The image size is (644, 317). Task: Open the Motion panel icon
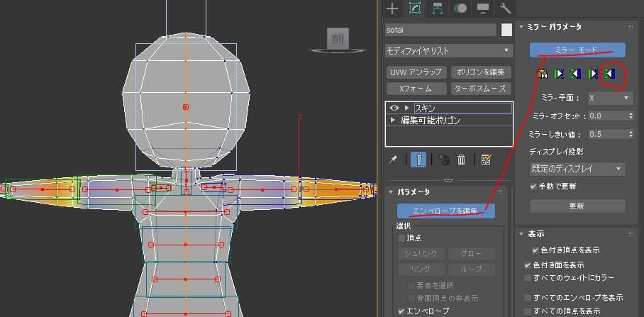460,9
